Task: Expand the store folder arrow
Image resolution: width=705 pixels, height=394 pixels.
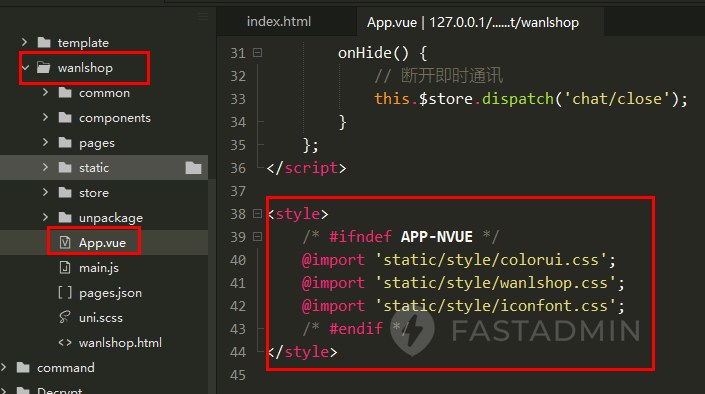Action: click(45, 193)
